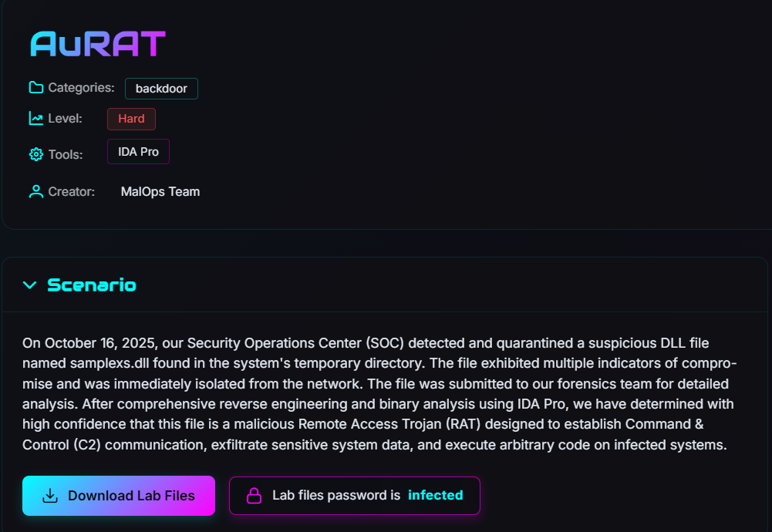Click the Lab files password box
This screenshot has height=532, width=772.
pyautogui.click(x=354, y=495)
